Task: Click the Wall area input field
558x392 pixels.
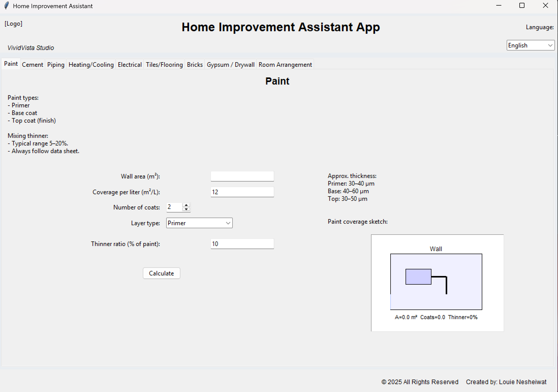Action: (x=242, y=176)
